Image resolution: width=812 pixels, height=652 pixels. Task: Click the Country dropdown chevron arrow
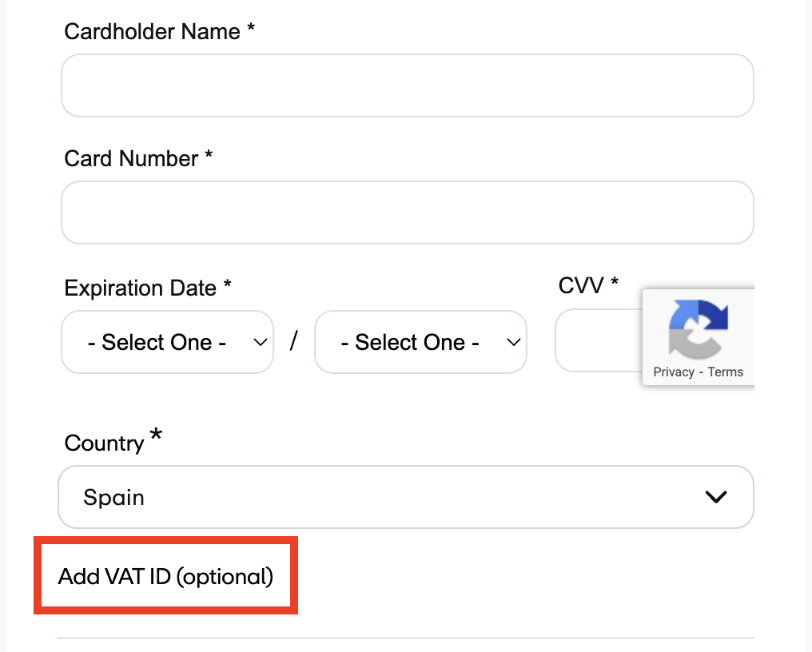click(x=715, y=497)
